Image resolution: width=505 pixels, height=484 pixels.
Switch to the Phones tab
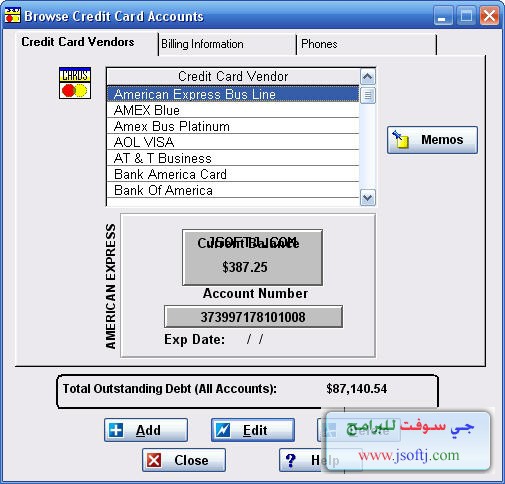coord(366,44)
